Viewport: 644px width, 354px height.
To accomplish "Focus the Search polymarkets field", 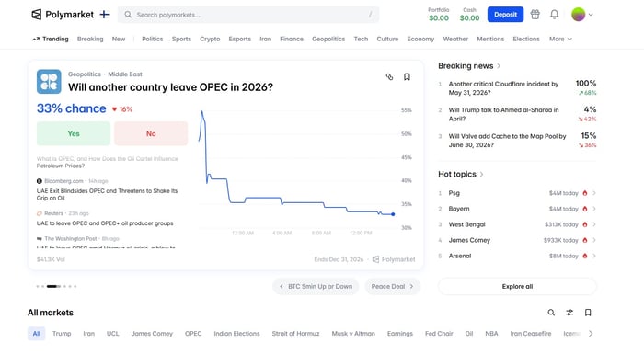I will 248,15.
